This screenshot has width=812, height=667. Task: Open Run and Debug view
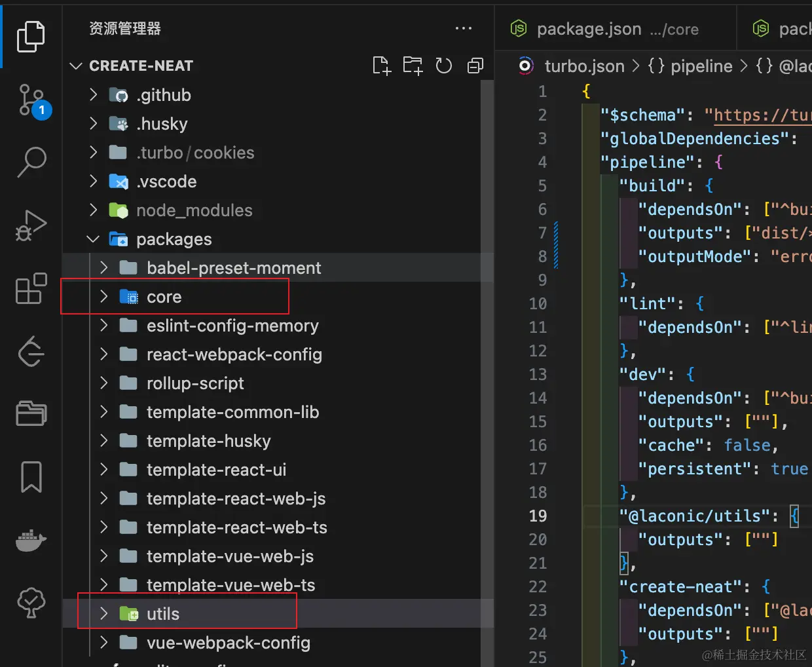pyautogui.click(x=31, y=225)
